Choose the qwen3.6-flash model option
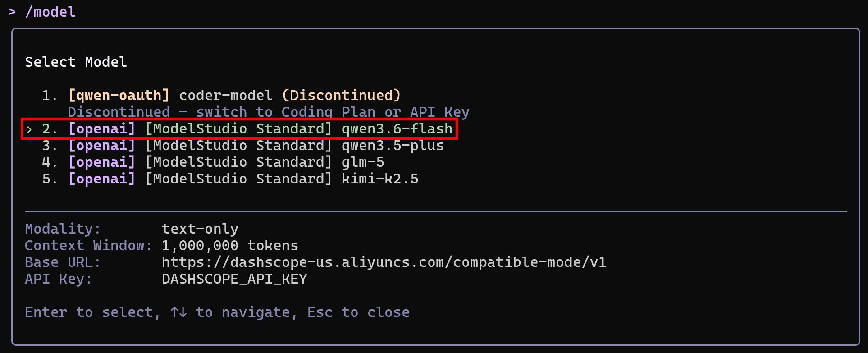Viewport: 868px width, 353px height. point(240,129)
